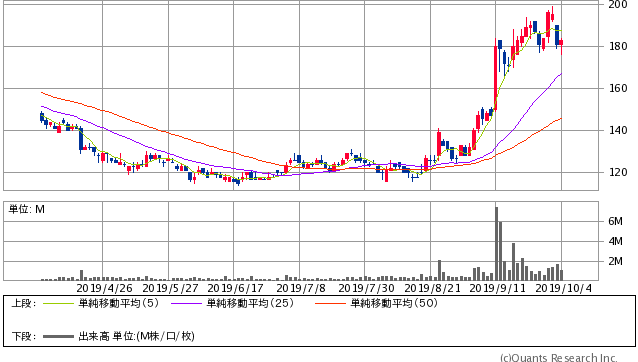Viewport: 638px width, 362px height.
Task: Click the 2019/5/27 date axis label
Action: click(170, 288)
